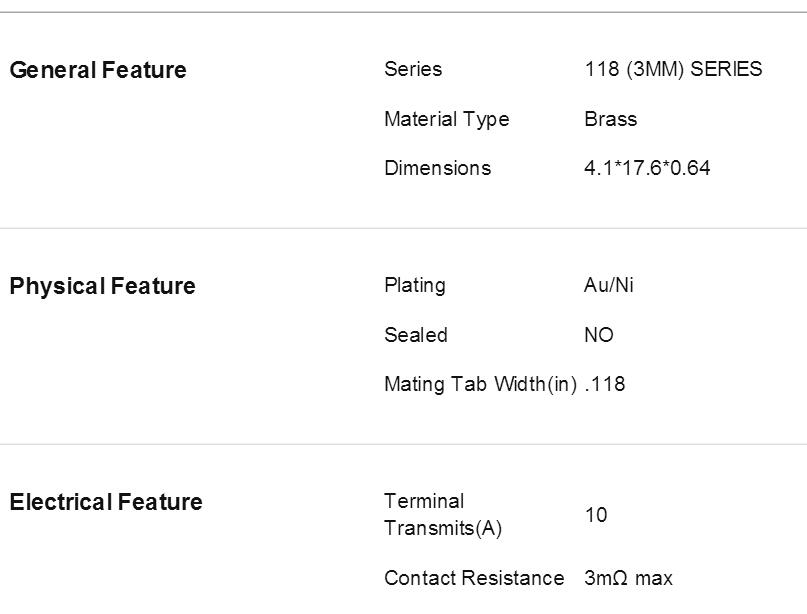Click the General Feature heading
The width and height of the screenshot is (807, 614).
pyautogui.click(x=98, y=70)
